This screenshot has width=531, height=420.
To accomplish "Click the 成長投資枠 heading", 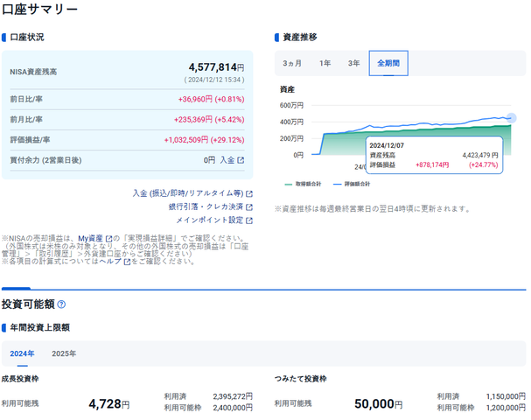I will (x=20, y=379).
